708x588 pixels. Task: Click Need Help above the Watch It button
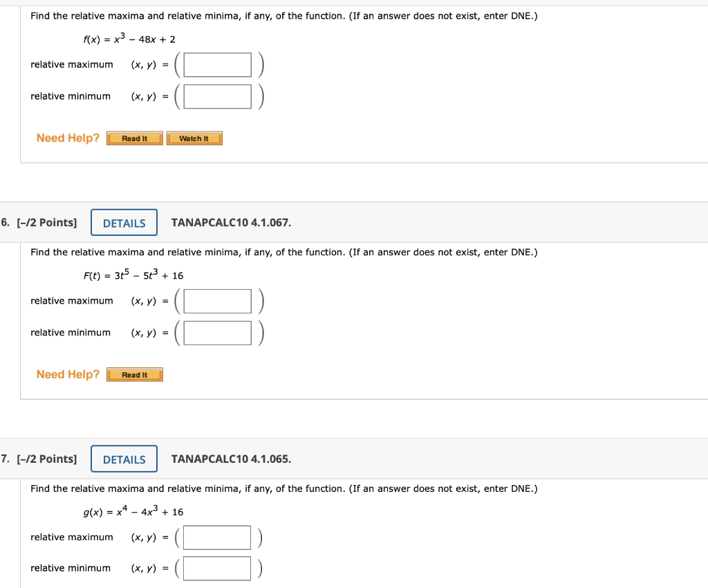pyautogui.click(x=67, y=138)
